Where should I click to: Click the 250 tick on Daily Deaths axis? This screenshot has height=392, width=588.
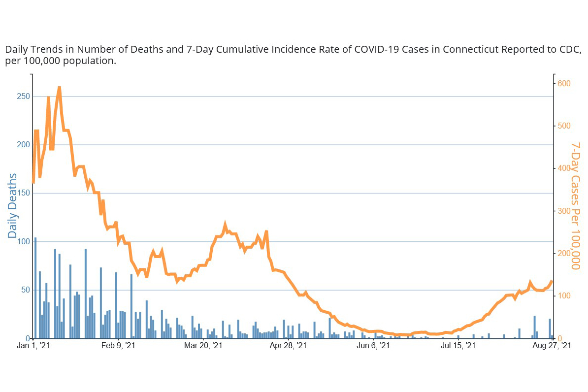[x=22, y=97]
